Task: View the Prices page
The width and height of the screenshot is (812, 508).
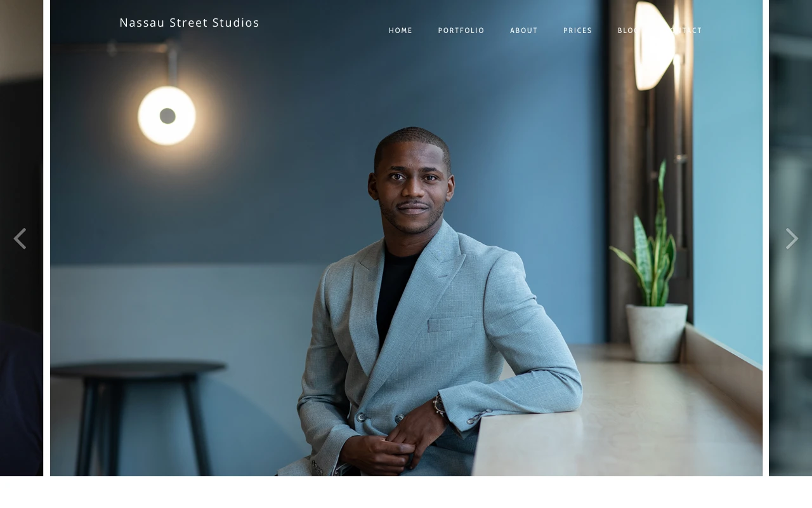Action: (x=578, y=30)
